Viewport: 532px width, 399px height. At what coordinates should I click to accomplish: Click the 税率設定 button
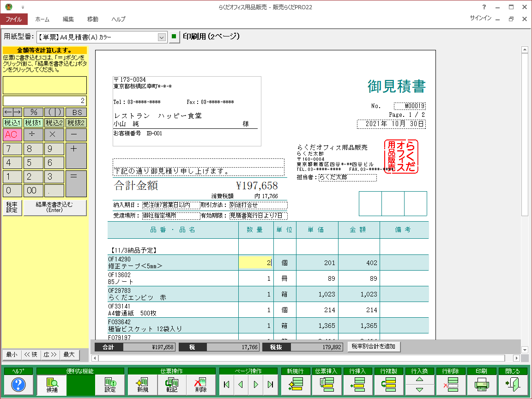[x=12, y=207]
